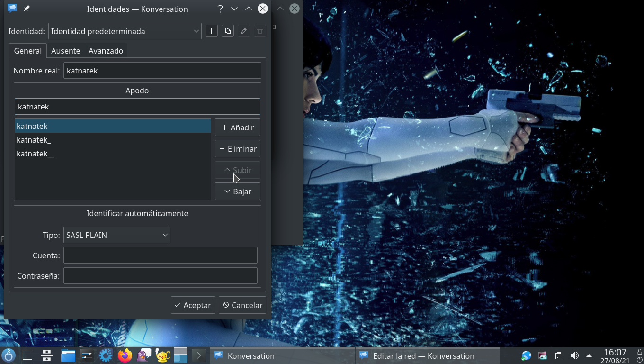644x364 pixels.
Task: Open the golden teapot app in taskbar
Action: coord(162,355)
